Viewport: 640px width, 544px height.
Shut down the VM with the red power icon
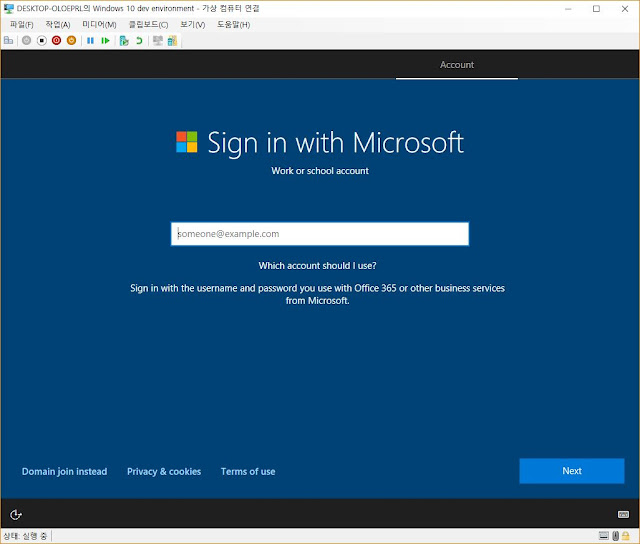(56, 40)
